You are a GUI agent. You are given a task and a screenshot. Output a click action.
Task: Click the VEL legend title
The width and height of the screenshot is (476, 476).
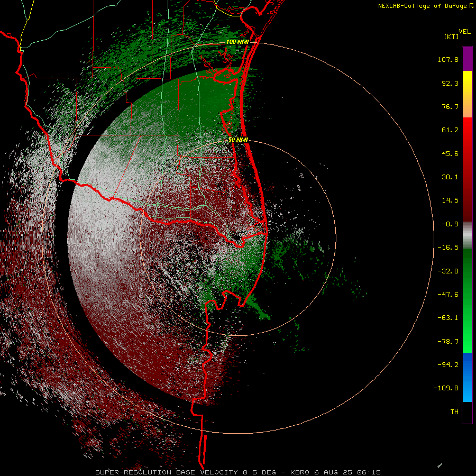[x=464, y=32]
